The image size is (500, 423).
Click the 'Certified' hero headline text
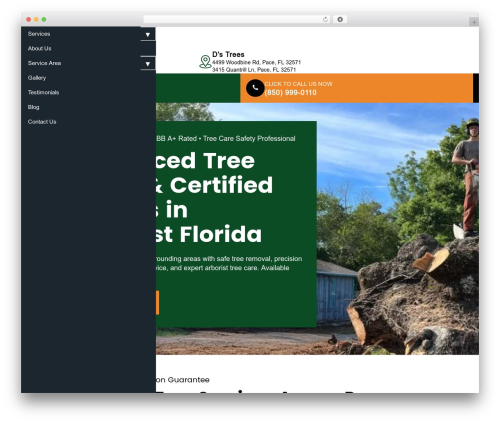221,185
